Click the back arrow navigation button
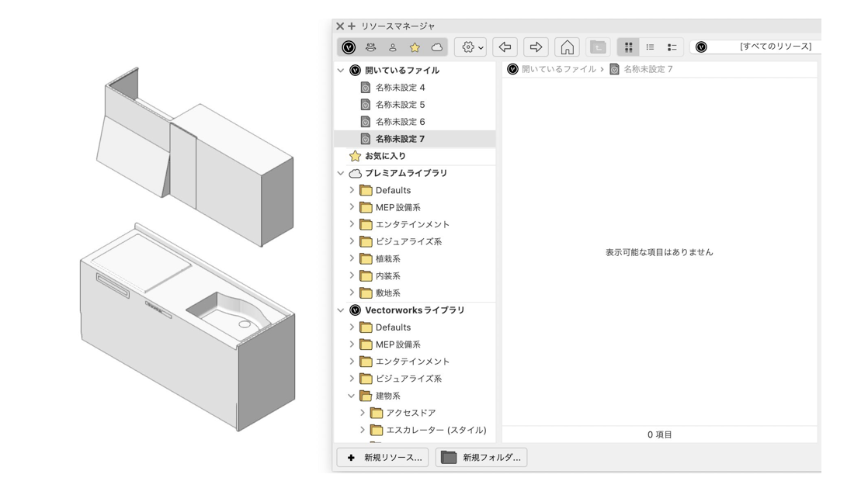Screen dimensions: 868x495 point(505,47)
